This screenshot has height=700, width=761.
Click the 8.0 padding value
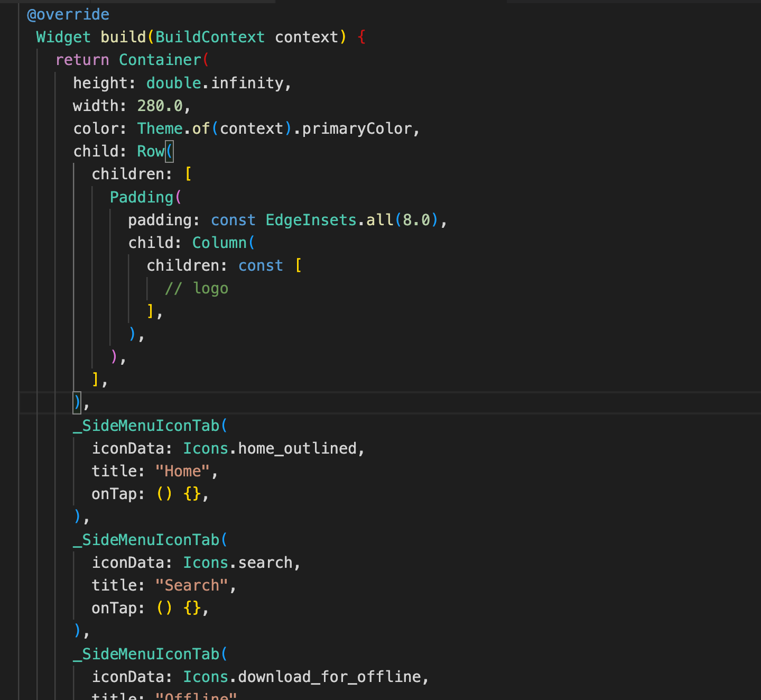pos(416,220)
